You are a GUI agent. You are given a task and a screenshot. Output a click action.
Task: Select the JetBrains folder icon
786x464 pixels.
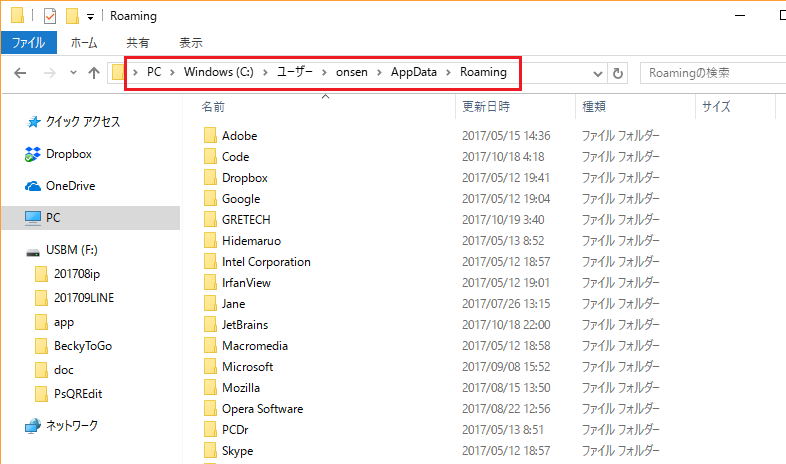click(x=210, y=325)
